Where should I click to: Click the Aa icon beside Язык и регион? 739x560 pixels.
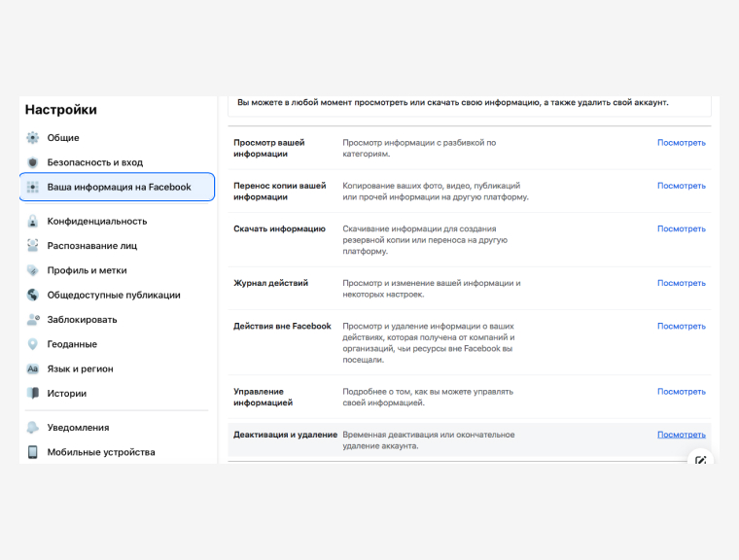[33, 369]
